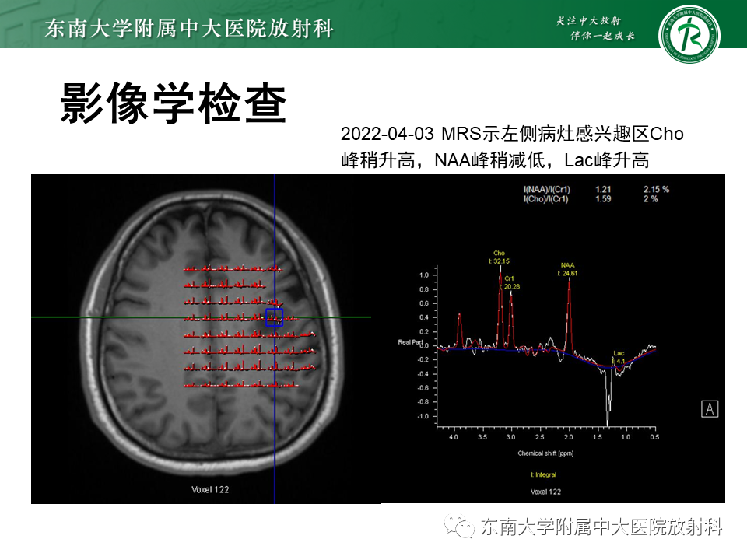This screenshot has height=560, width=747.
Task: Click the 2.0 tick on ppm axis
Action: point(568,437)
